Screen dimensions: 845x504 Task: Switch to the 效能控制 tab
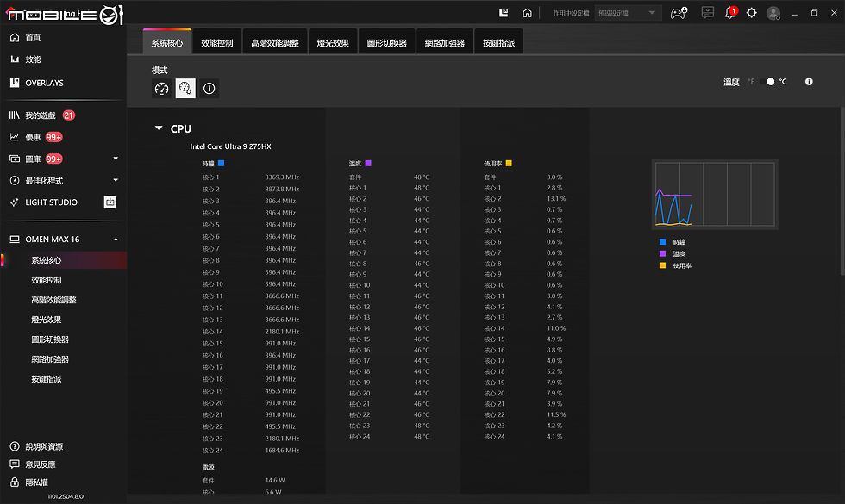click(x=217, y=42)
